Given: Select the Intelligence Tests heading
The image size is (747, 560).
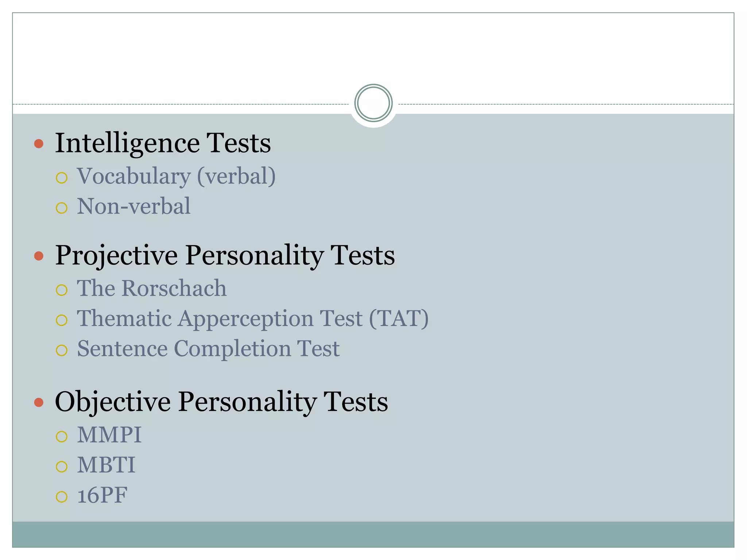Looking at the screenshot, I should pyautogui.click(x=163, y=143).
